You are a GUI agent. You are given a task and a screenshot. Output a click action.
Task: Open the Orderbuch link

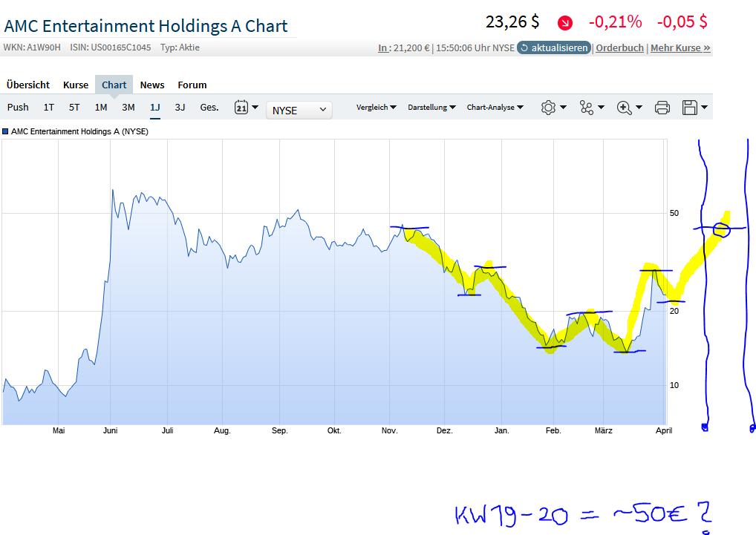pyautogui.click(x=619, y=47)
